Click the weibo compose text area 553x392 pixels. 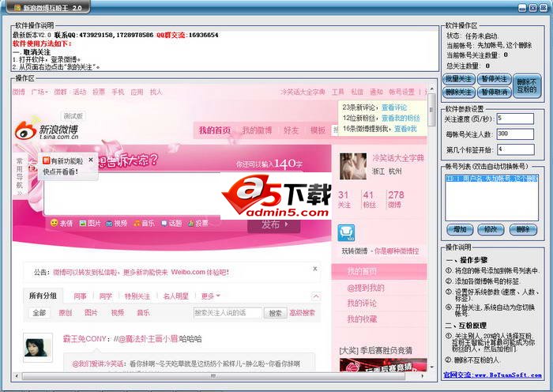click(132, 194)
